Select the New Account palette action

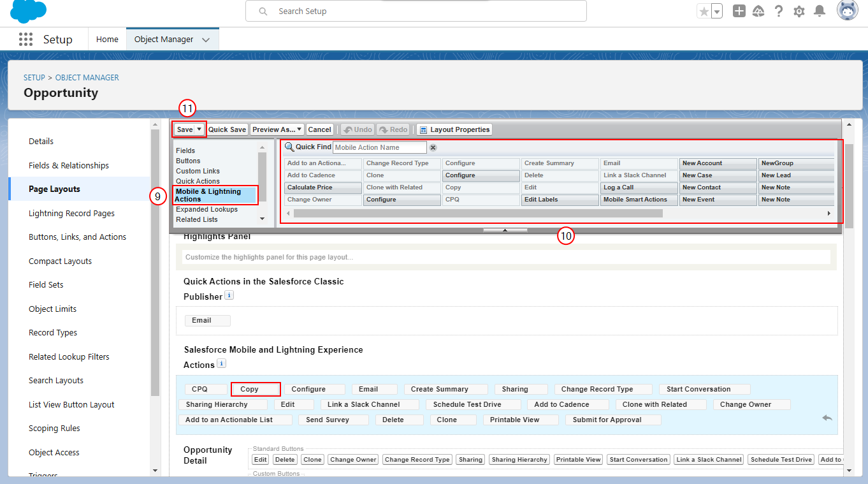pos(718,163)
